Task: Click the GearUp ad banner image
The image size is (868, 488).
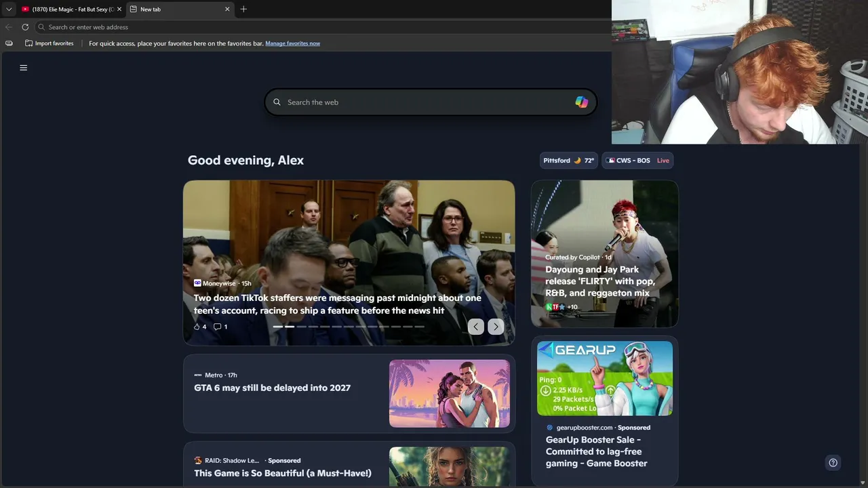Action: [605, 378]
